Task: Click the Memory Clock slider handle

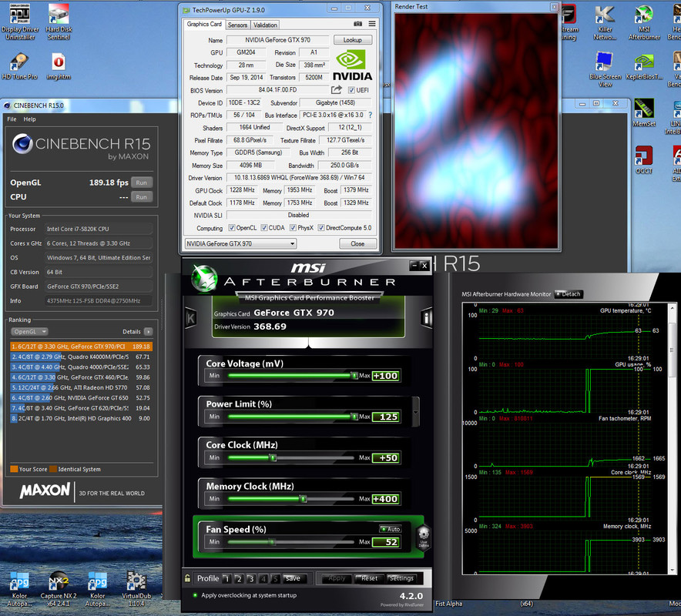Action: click(x=304, y=499)
